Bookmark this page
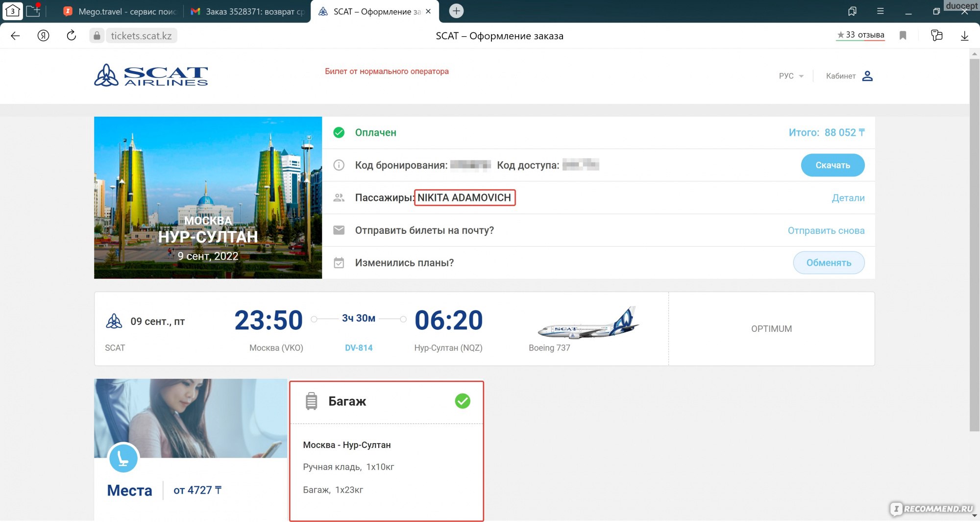 pos(903,35)
